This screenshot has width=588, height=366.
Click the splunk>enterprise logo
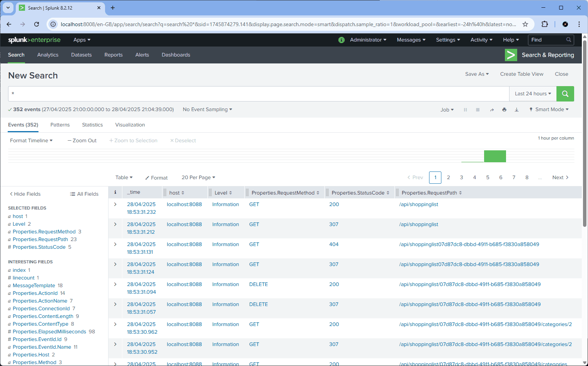34,40
